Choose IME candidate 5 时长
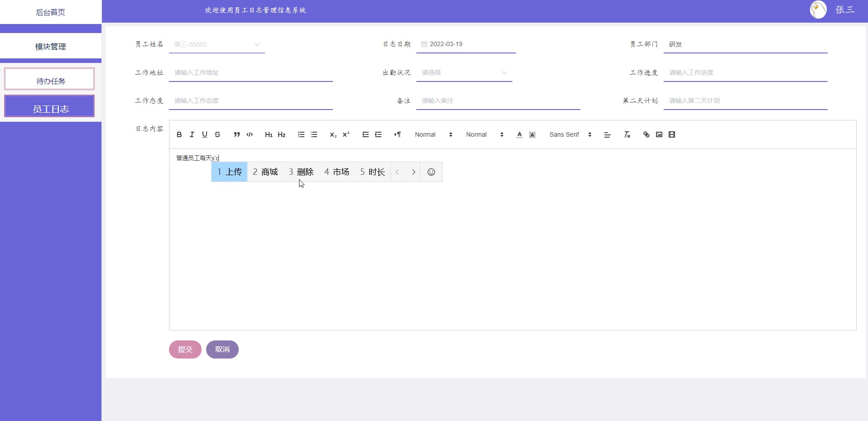868x421 pixels. 372,172
